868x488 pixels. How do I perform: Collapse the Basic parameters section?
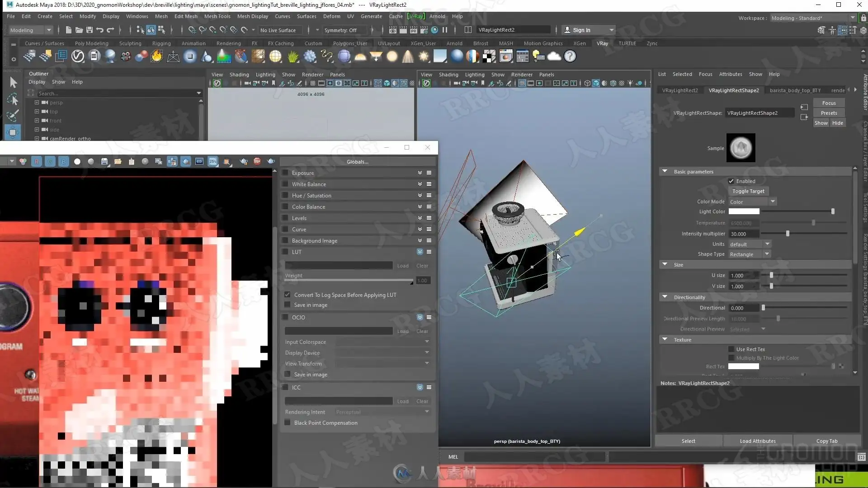(x=665, y=172)
